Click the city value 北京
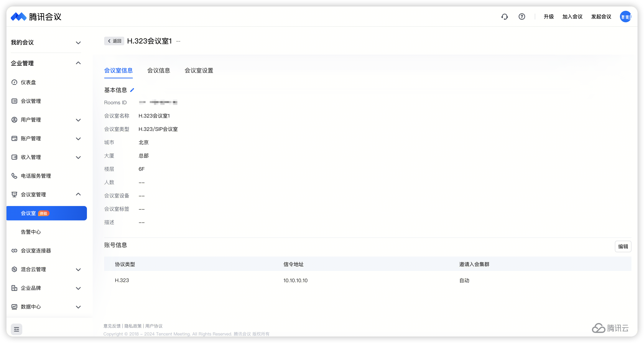The height and width of the screenshot is (343, 644). [143, 142]
